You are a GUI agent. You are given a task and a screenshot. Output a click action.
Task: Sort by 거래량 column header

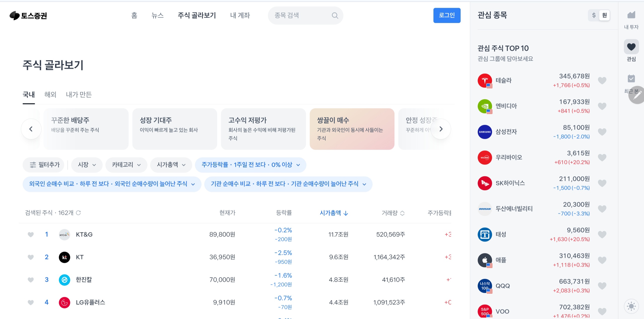pyautogui.click(x=393, y=213)
